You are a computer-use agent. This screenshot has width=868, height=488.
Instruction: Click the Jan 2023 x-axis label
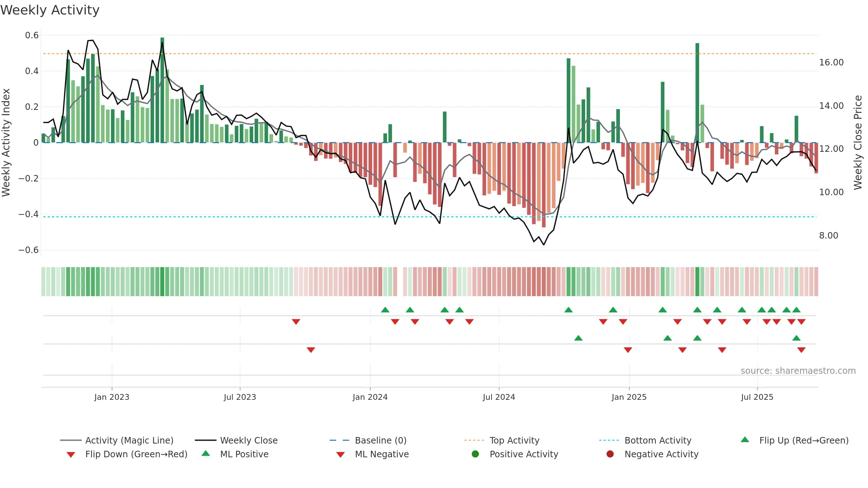coord(112,397)
